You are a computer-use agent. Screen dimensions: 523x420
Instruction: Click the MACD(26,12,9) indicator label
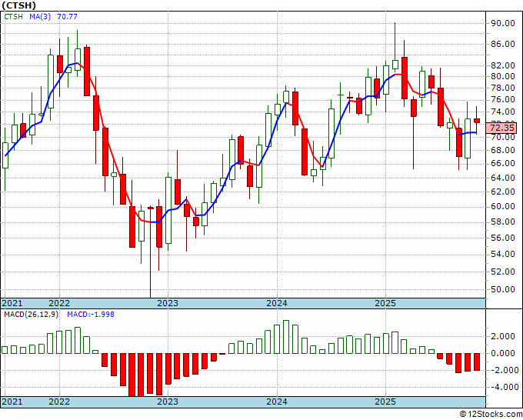pyautogui.click(x=31, y=315)
